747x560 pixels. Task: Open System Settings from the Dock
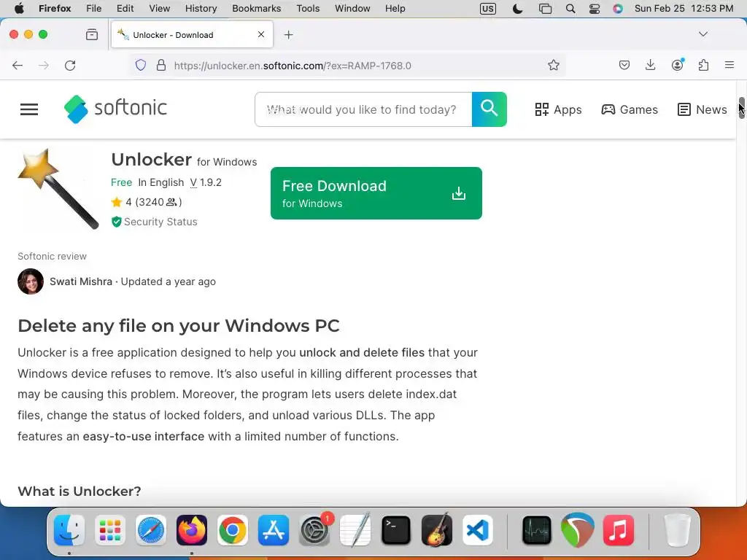coord(314,530)
